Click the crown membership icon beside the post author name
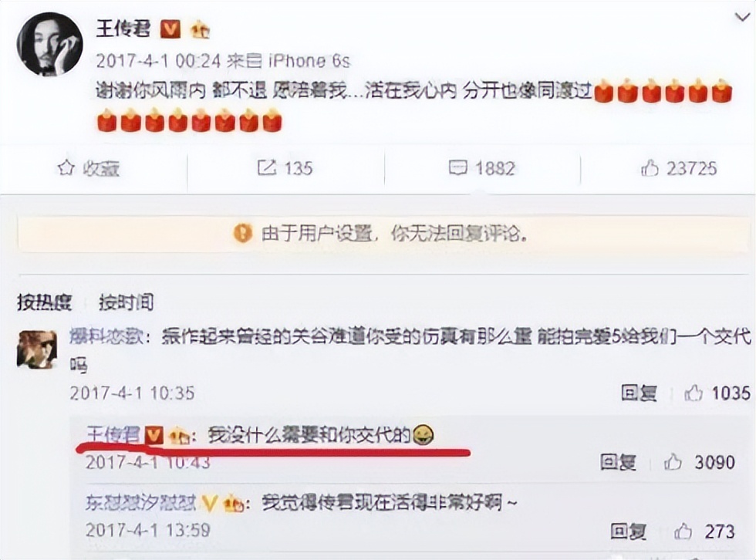Viewport: 756px width, 560px height. [200, 30]
